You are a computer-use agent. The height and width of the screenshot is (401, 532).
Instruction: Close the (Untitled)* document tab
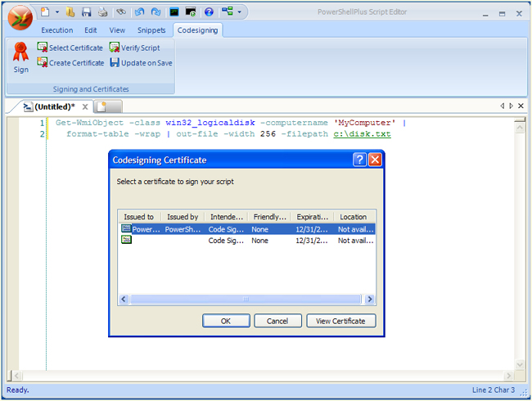[x=85, y=107]
